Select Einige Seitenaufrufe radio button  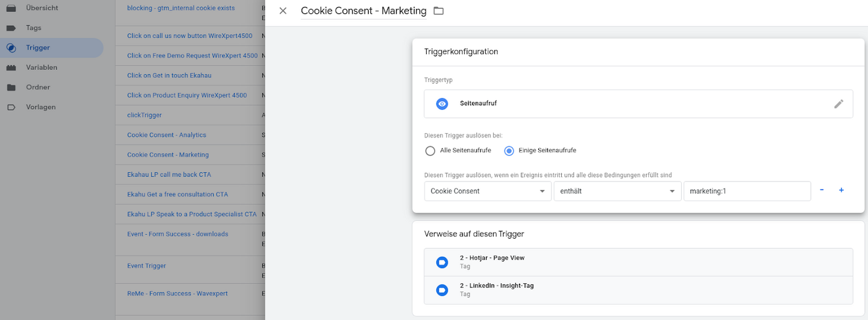[509, 151]
